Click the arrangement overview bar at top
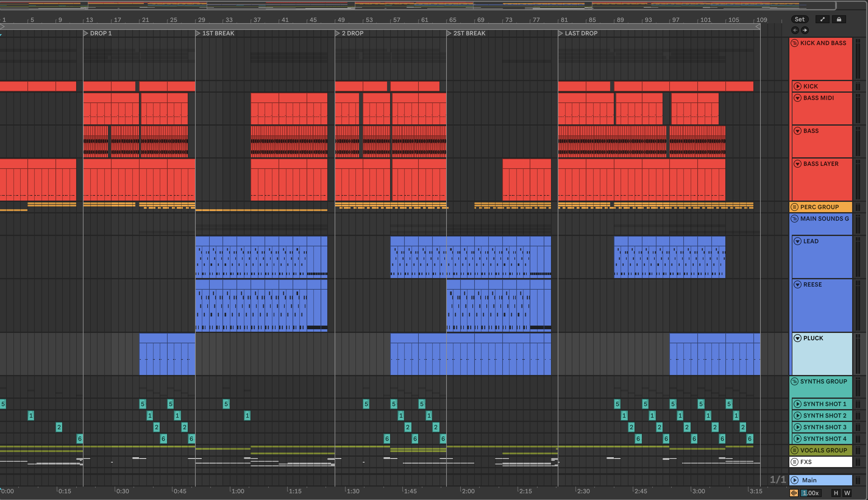This screenshot has height=500, width=868. click(418, 5)
